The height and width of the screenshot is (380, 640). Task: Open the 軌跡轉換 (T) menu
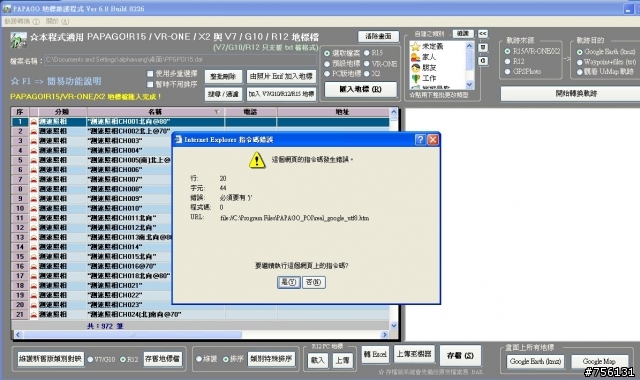point(22,21)
